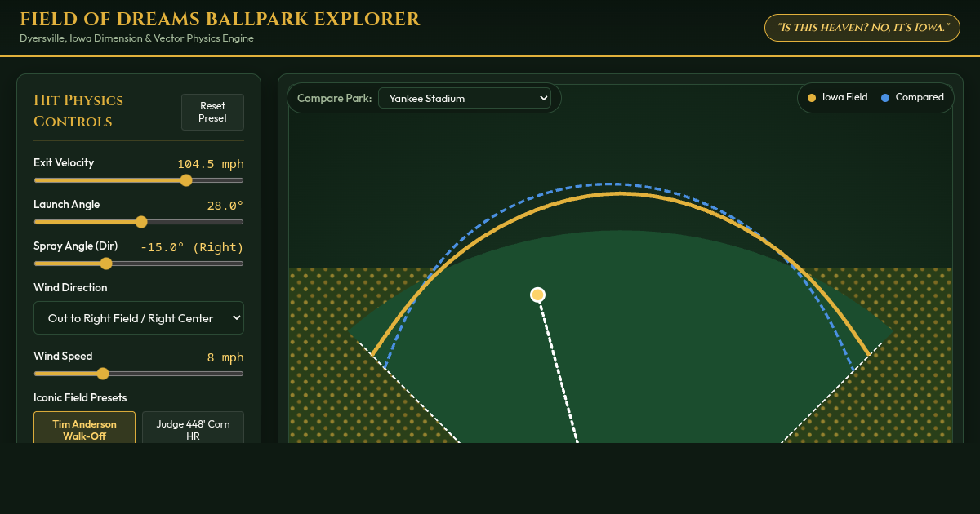980x514 pixels.
Task: Click the Compare Park label
Action: click(x=335, y=98)
